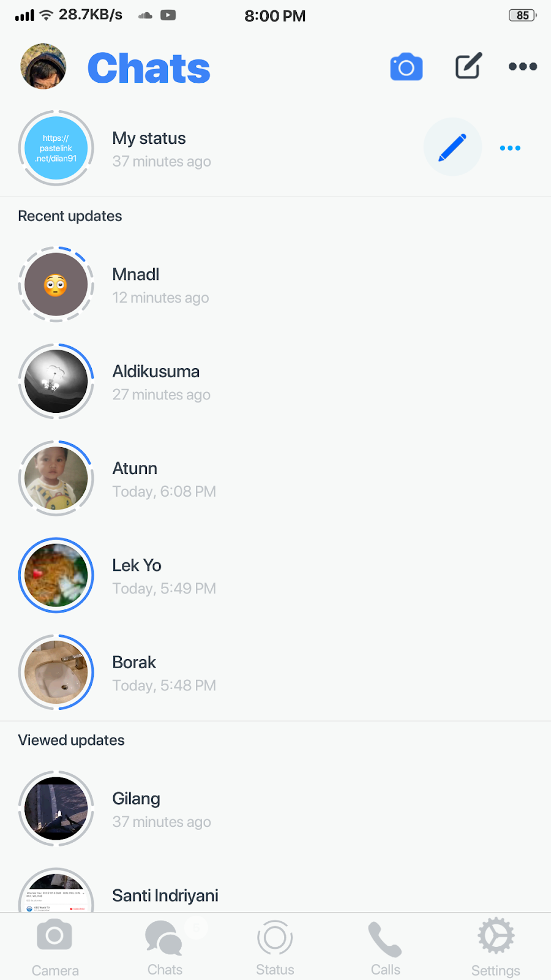Open the profile picture avatar in header

pyautogui.click(x=43, y=66)
